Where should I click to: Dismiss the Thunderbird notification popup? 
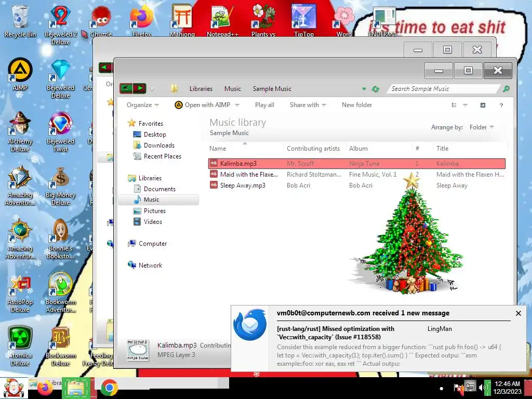point(518,313)
